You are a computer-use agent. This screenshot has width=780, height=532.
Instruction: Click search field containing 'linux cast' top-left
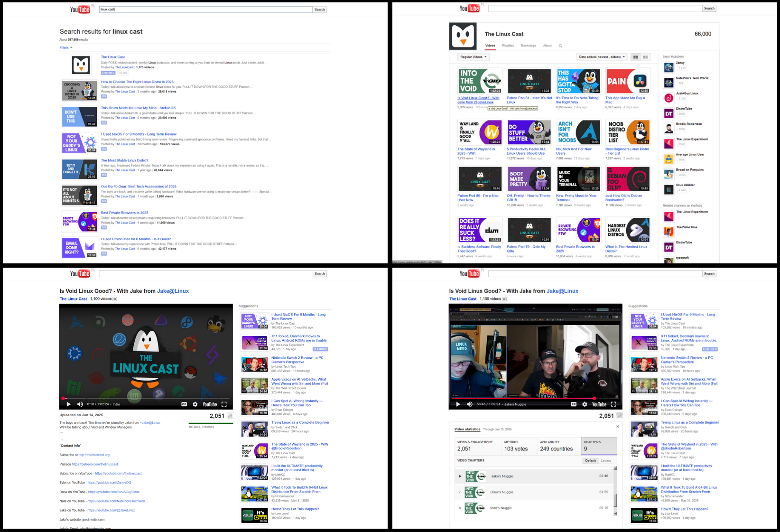[206, 9]
